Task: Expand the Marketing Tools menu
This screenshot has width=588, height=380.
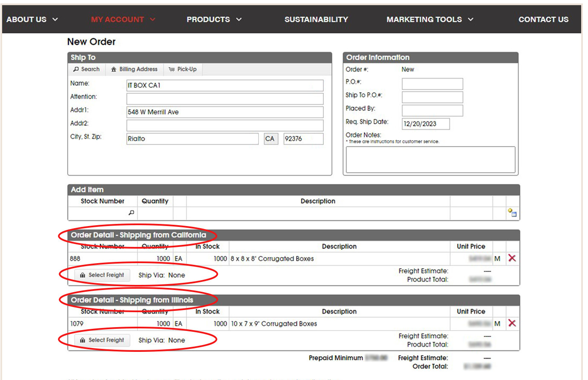Action: point(430,19)
